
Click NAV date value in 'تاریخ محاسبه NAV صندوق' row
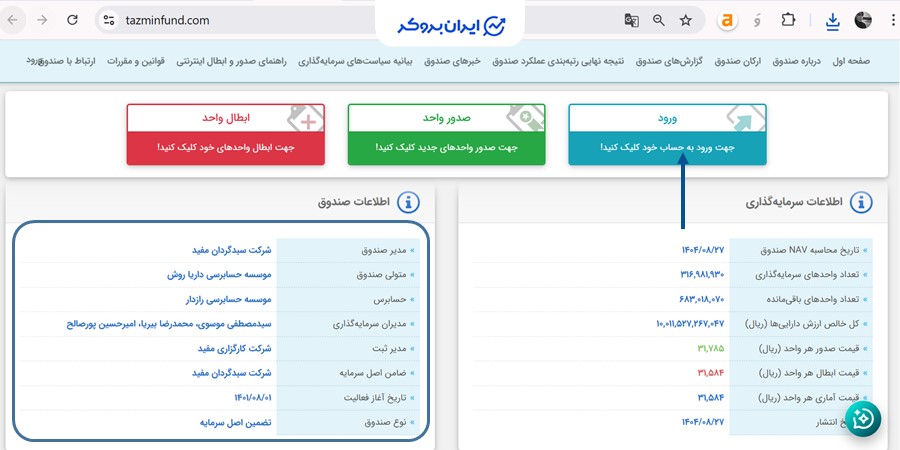703,250
